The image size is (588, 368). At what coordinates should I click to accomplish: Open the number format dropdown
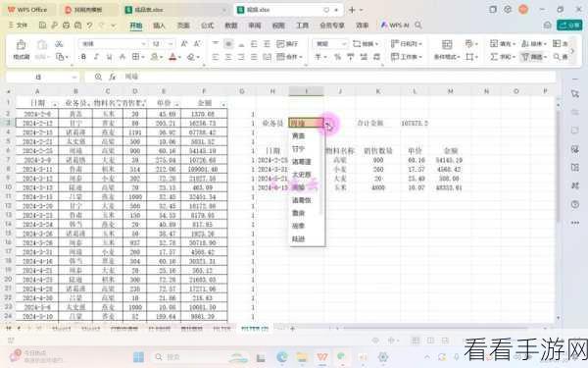point(344,44)
